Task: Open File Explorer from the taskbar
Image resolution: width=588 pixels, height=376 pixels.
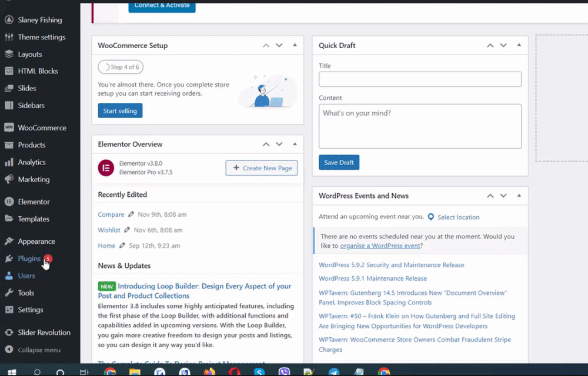Action: (135, 372)
